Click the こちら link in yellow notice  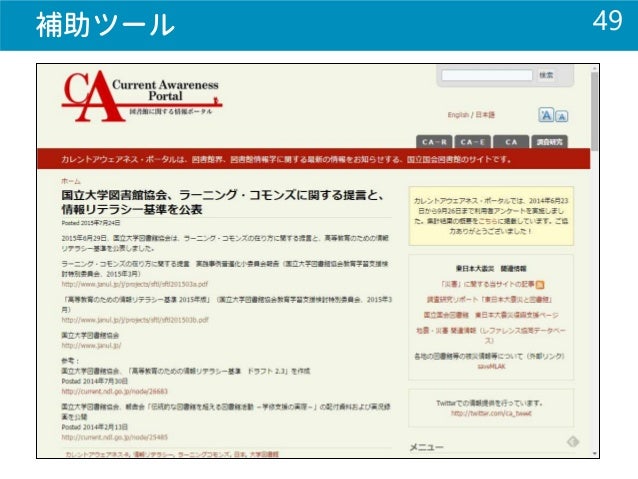point(489,221)
